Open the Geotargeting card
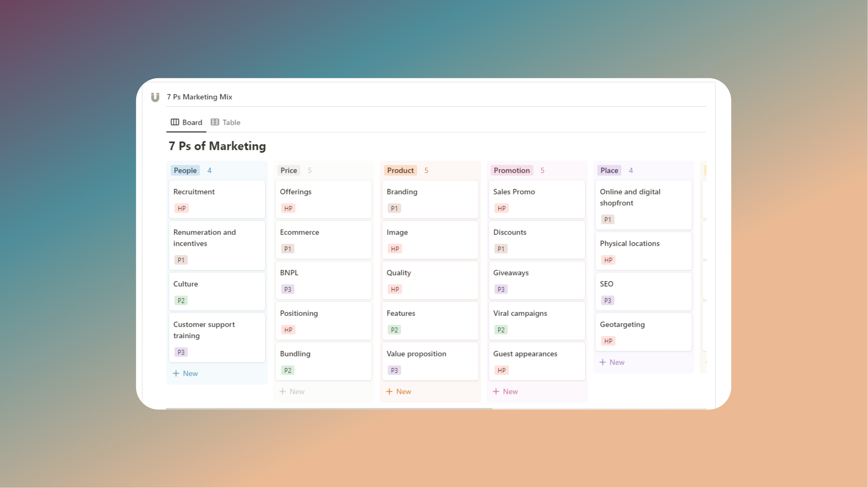The height and width of the screenshot is (488, 868). click(643, 332)
